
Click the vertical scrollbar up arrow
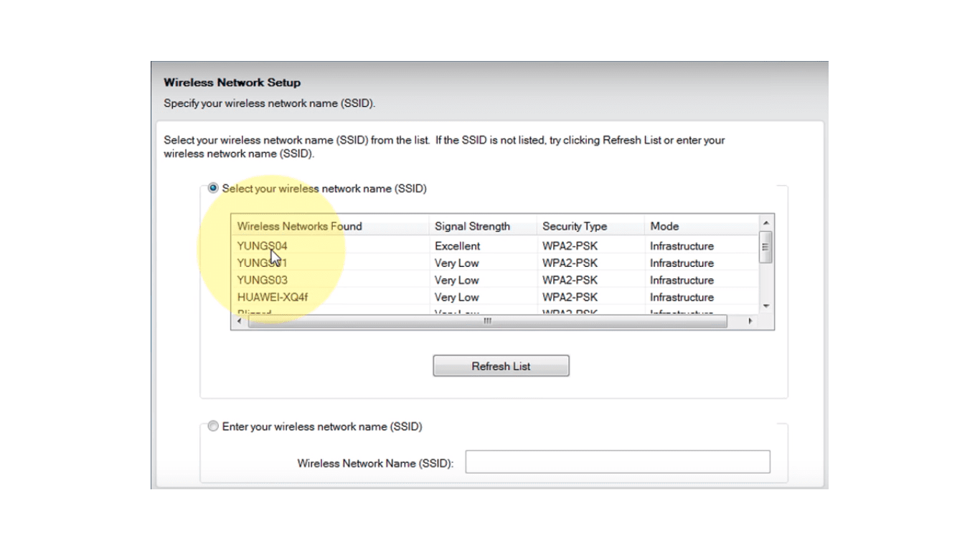(765, 222)
